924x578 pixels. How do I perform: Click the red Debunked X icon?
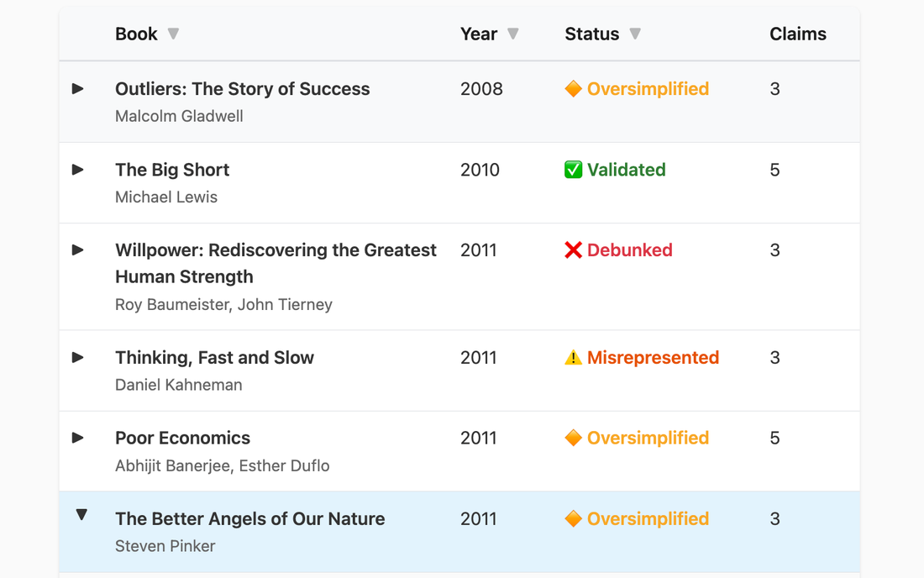click(x=573, y=250)
